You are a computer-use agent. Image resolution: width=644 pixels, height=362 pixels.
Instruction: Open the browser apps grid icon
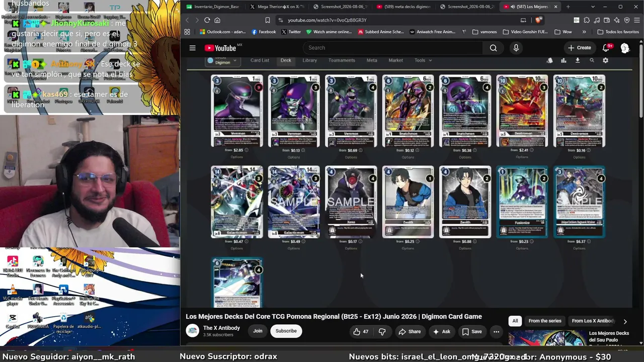[187, 32]
